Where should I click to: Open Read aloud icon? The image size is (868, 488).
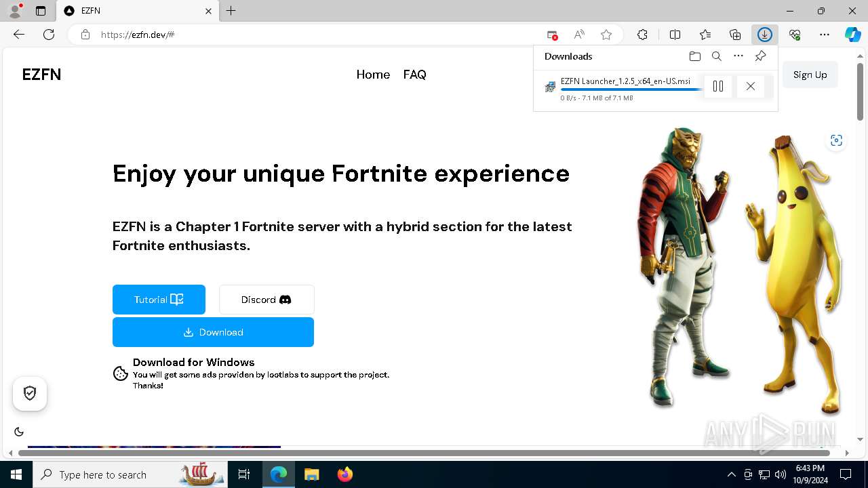(579, 35)
